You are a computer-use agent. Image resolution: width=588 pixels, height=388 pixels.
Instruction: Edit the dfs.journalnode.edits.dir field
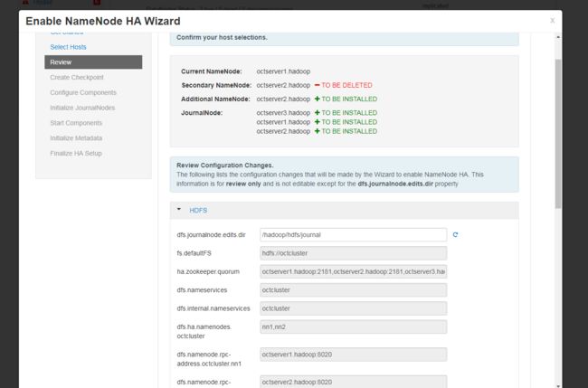(x=353, y=234)
